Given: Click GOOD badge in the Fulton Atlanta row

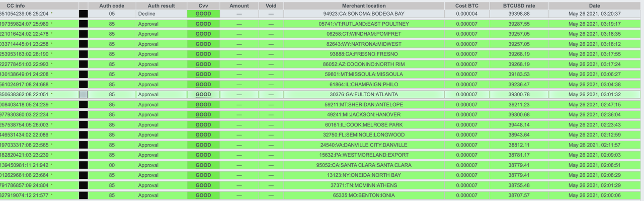Looking at the screenshot, I should 203,94.
